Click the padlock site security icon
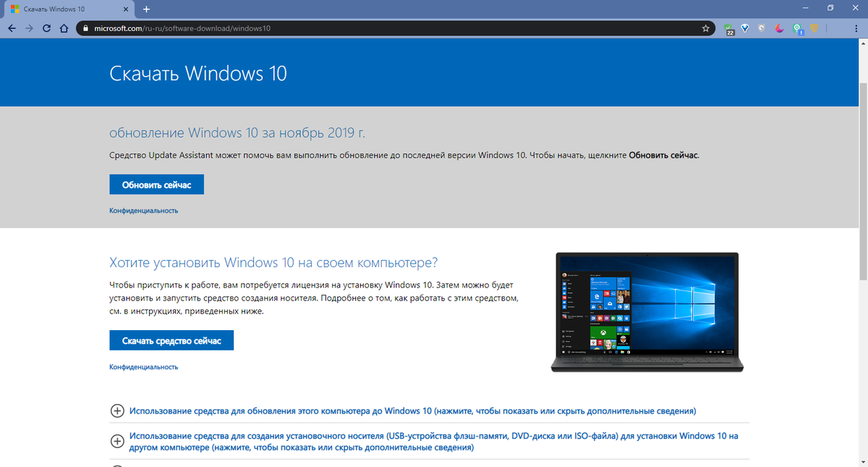The width and height of the screenshot is (868, 467). [x=85, y=29]
